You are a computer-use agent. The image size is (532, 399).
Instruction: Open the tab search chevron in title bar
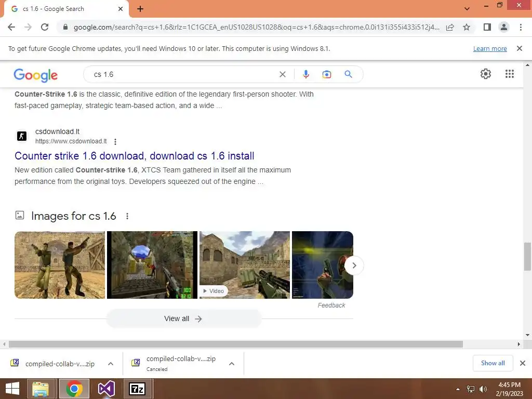(x=467, y=9)
